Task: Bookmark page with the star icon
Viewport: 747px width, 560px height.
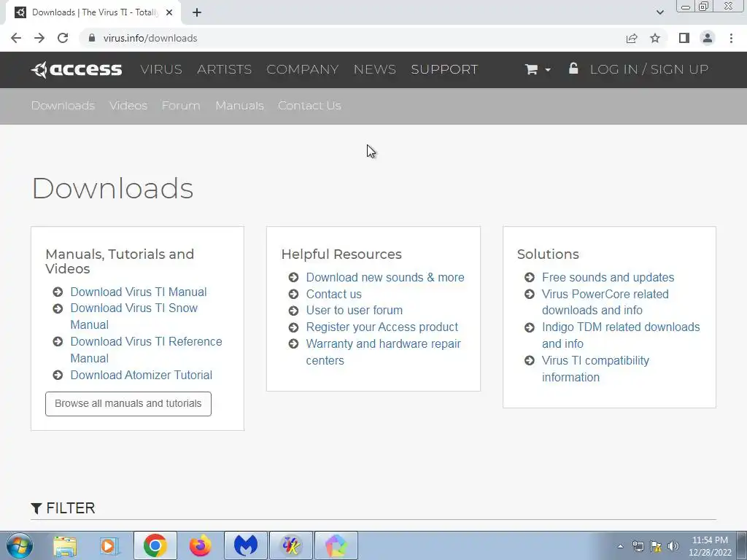Action: 655,38
